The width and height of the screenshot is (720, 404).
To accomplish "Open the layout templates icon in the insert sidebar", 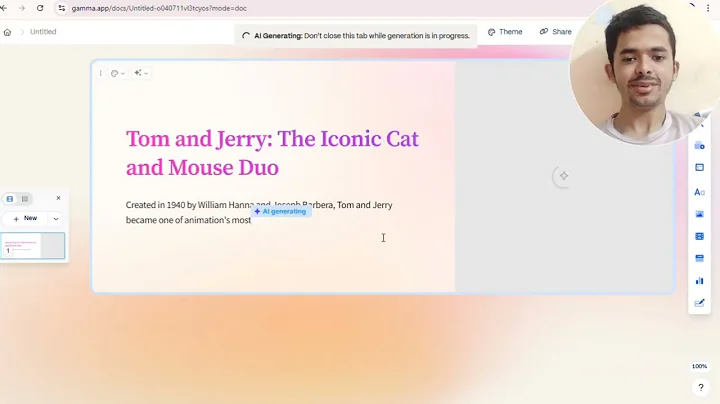I will [699, 168].
